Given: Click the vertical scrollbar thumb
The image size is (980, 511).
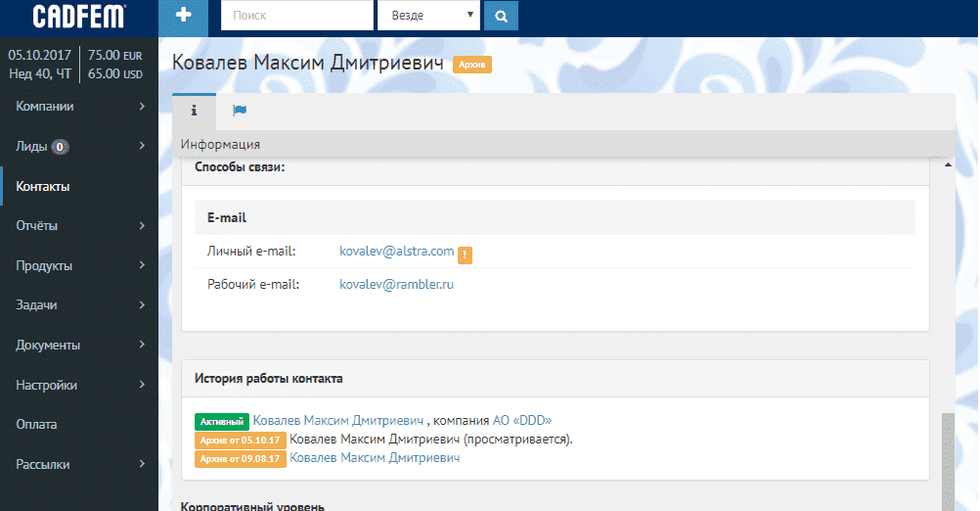Looking at the screenshot, I should [948, 462].
